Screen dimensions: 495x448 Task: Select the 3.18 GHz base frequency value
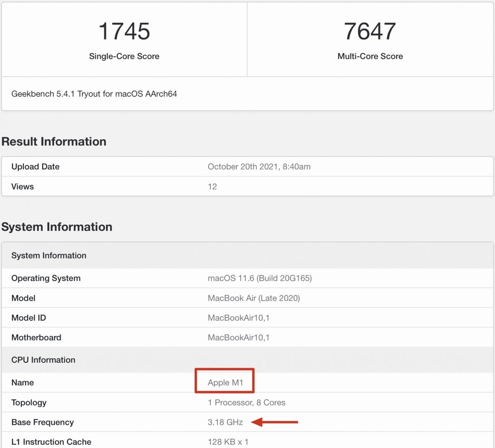225,422
